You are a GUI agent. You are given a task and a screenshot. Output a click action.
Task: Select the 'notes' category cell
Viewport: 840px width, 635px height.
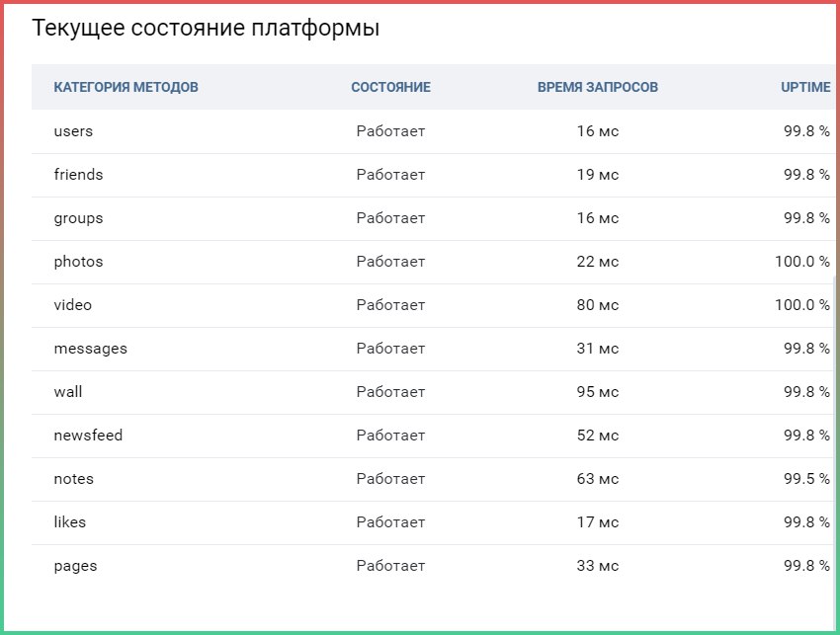point(74,479)
